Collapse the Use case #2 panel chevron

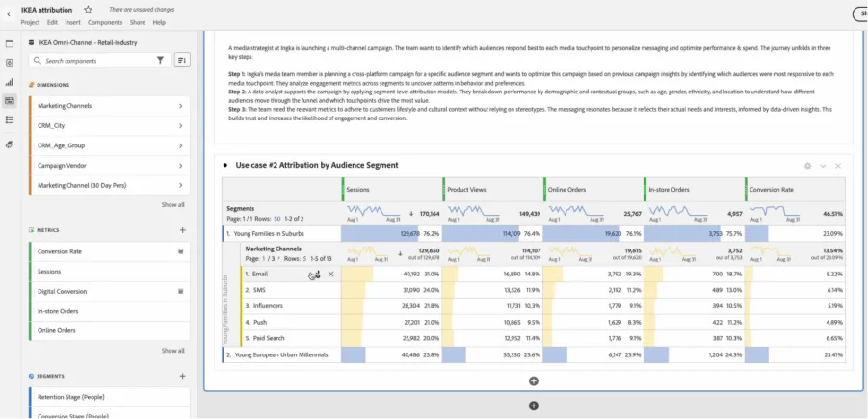point(823,166)
